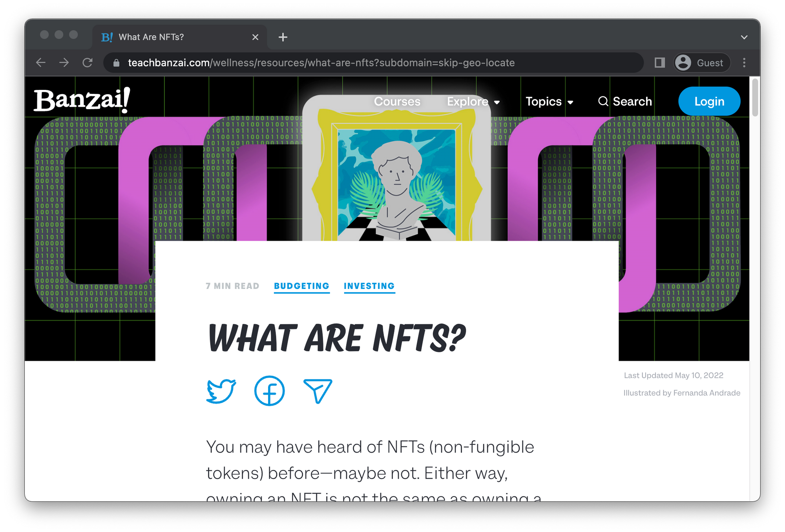Open the Courses nav item
The width and height of the screenshot is (785, 532).
[397, 102]
